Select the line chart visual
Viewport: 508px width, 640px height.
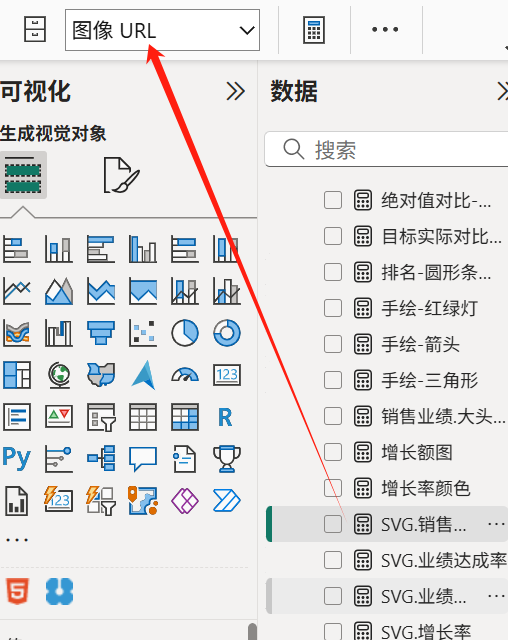[17, 291]
